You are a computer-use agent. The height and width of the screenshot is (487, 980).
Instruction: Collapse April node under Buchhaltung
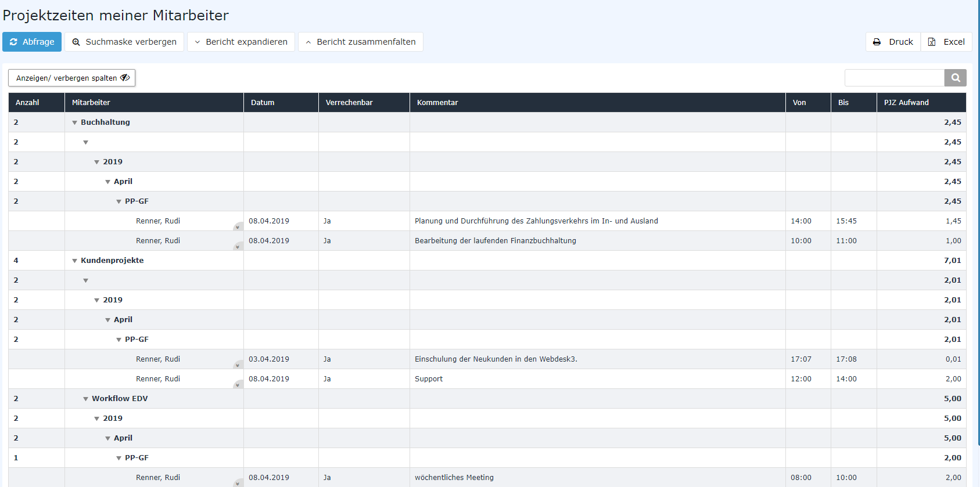click(107, 182)
